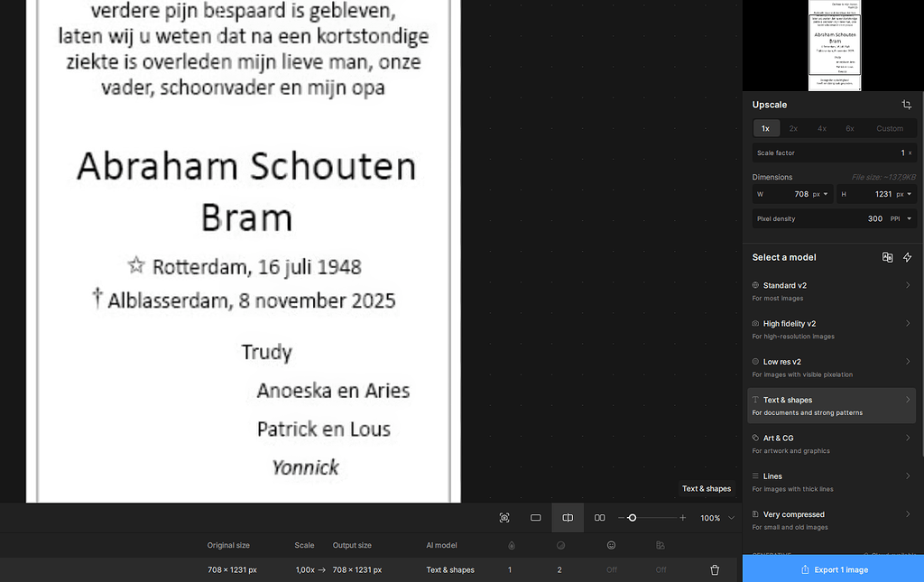The image size is (924, 582).
Task: Switch to single view layout
Action: click(x=535, y=518)
